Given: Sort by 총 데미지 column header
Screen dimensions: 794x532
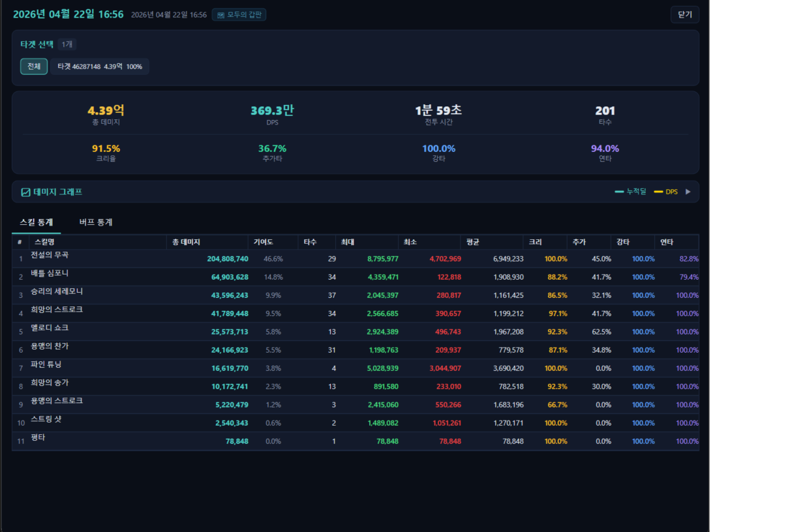Looking at the screenshot, I should pyautogui.click(x=187, y=242).
